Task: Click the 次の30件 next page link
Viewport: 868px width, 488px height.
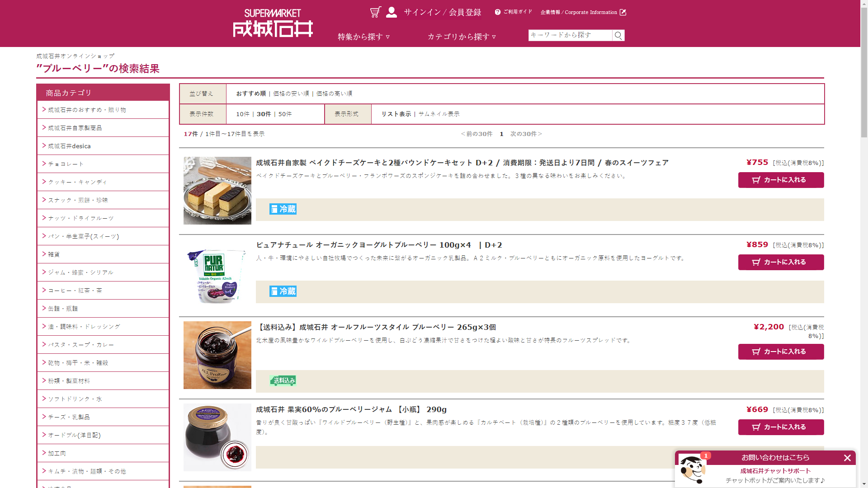Action: click(526, 134)
